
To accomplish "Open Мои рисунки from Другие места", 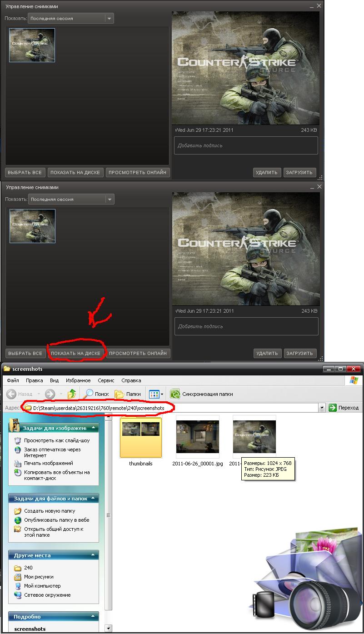I will [x=39, y=577].
